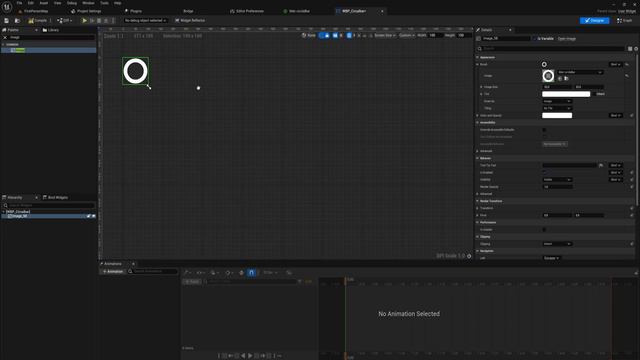This screenshot has height=360, width=640.
Task: Click the Details search field
Action: 551,49
